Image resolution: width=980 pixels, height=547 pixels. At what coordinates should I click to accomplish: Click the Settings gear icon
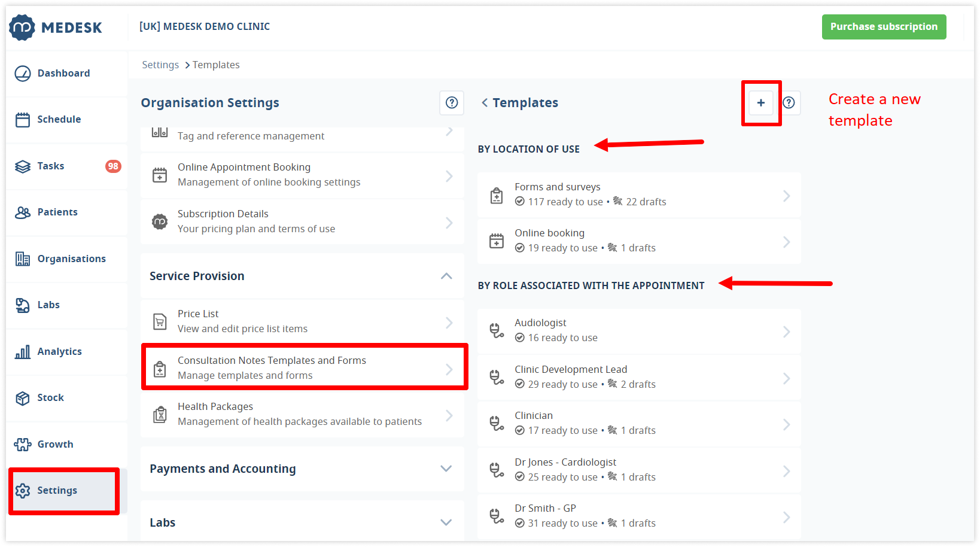pos(23,491)
